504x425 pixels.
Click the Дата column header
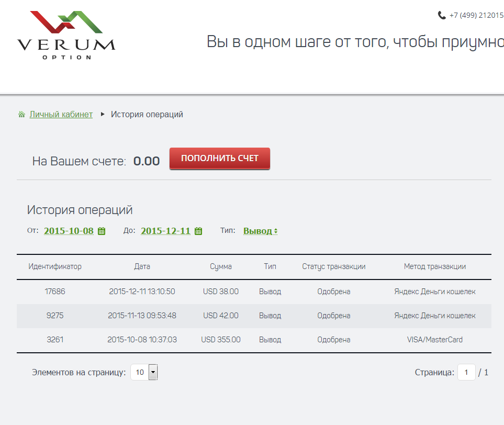tap(142, 266)
